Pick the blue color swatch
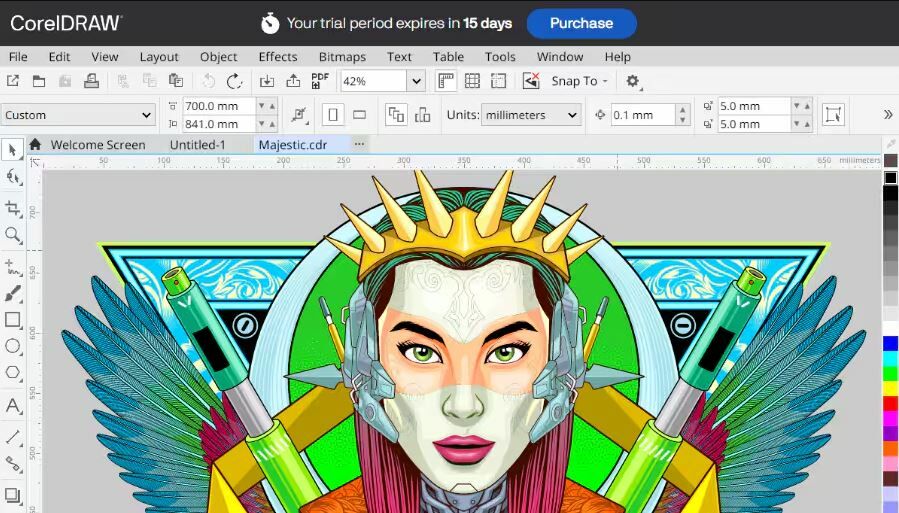Screen dimensions: 899x513 tap(890, 344)
